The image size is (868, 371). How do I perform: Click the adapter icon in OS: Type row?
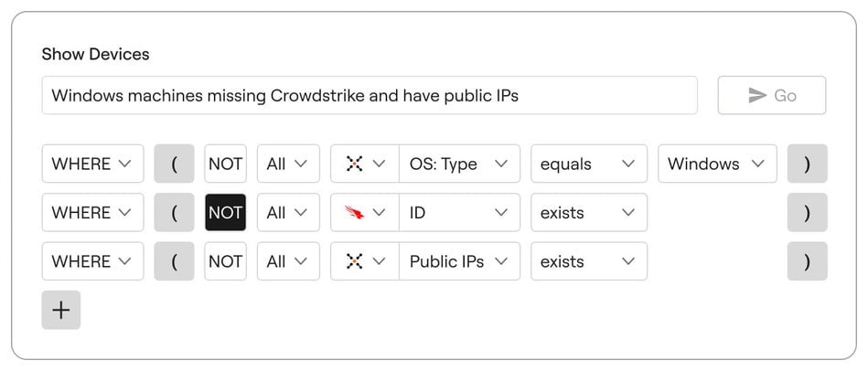pyautogui.click(x=354, y=164)
